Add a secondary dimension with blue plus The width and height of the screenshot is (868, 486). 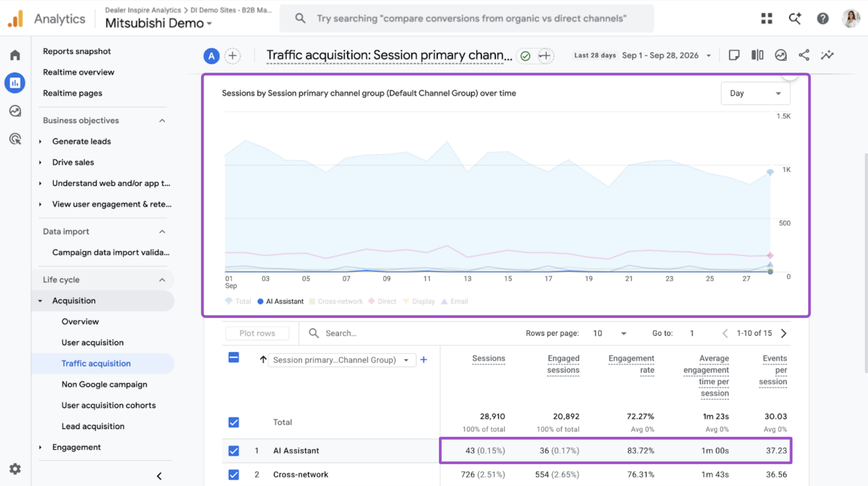(423, 360)
